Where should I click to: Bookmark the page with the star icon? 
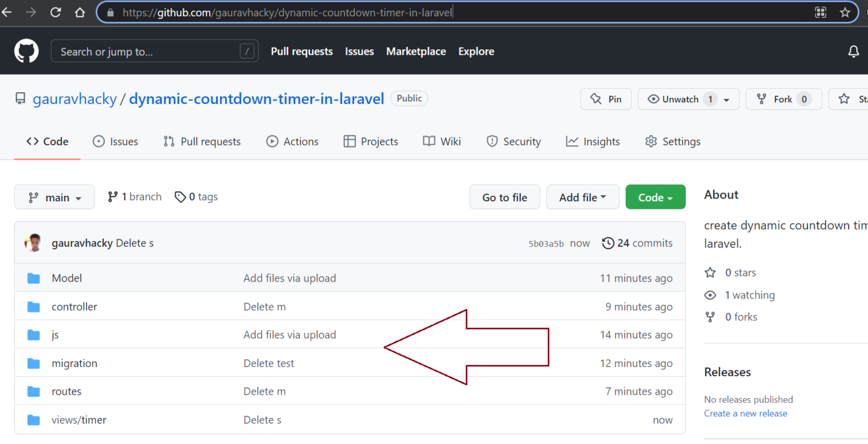click(x=845, y=12)
